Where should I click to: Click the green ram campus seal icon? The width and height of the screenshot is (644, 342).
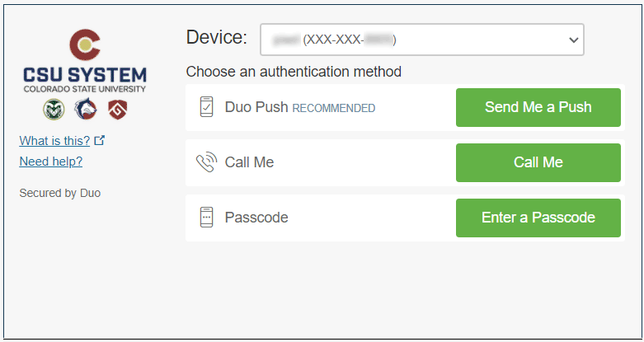pos(54,109)
